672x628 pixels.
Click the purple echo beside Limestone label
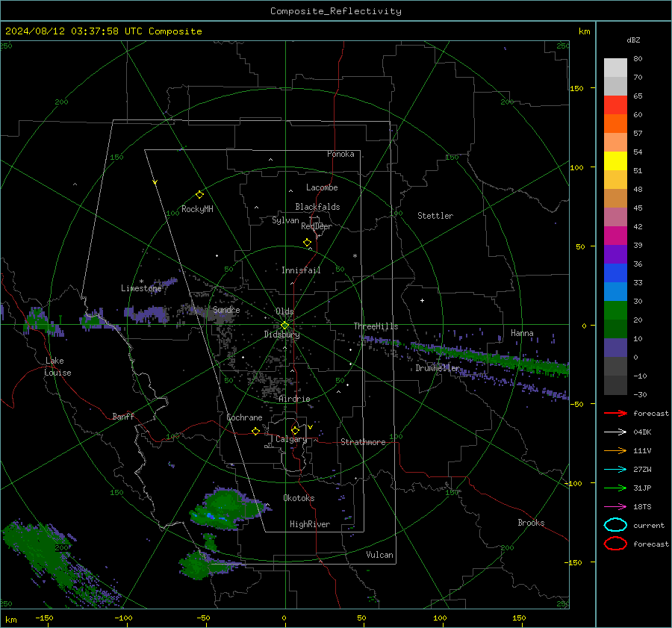(165, 283)
